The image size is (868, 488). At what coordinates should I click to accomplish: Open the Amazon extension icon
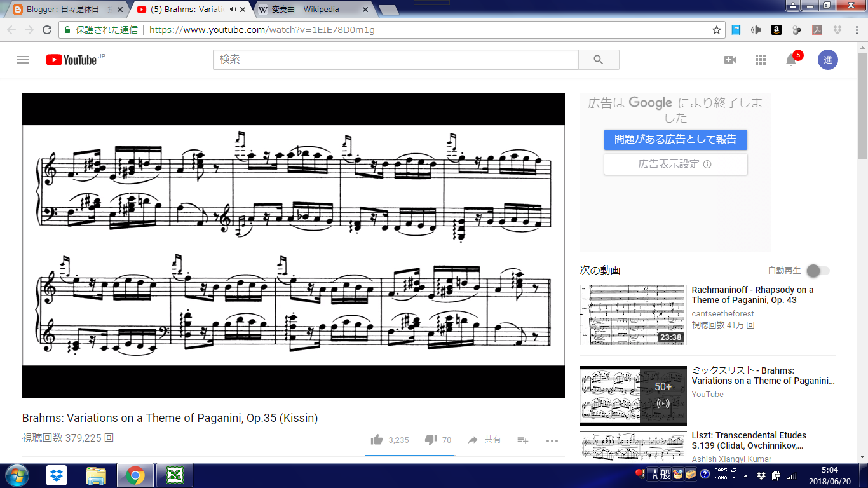(x=776, y=30)
